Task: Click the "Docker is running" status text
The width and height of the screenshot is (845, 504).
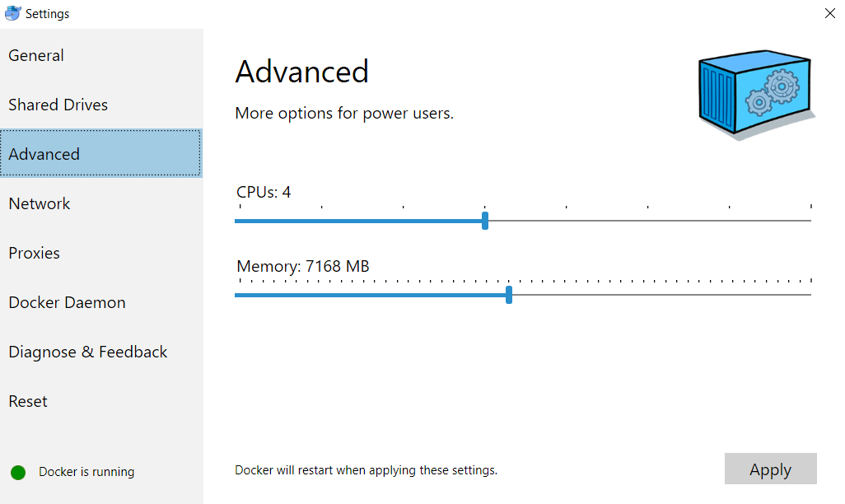Action: [x=86, y=472]
